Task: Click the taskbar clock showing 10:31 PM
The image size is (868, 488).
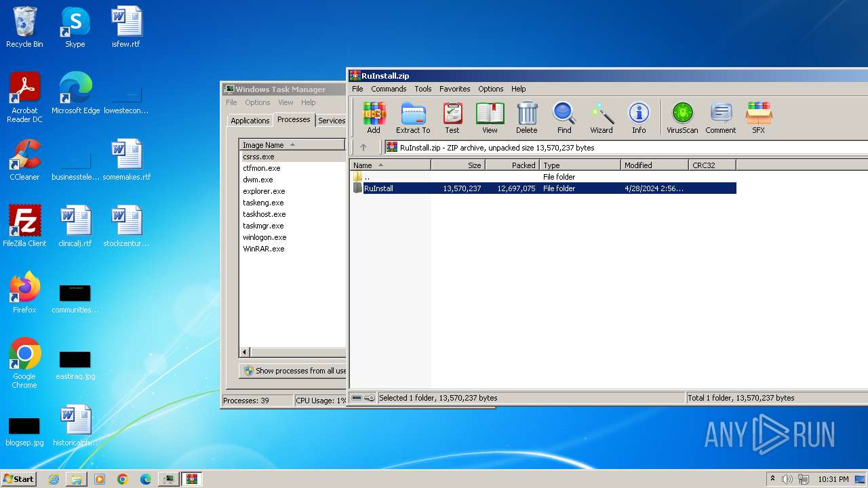Action: pos(833,479)
